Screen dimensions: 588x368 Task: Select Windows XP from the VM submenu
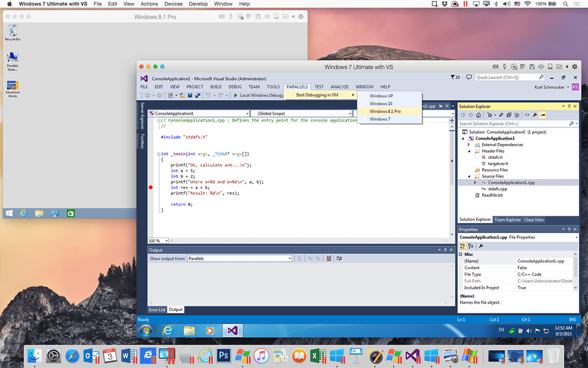[389, 96]
